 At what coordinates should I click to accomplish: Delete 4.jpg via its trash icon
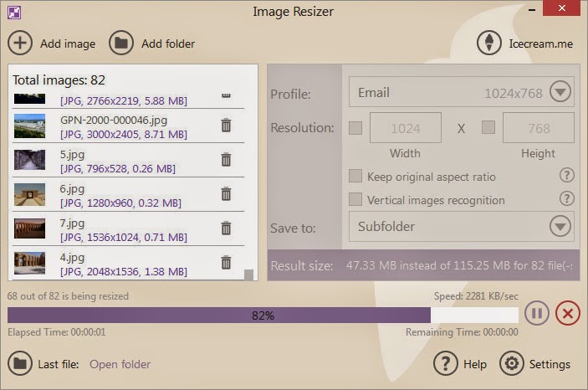pos(226,263)
